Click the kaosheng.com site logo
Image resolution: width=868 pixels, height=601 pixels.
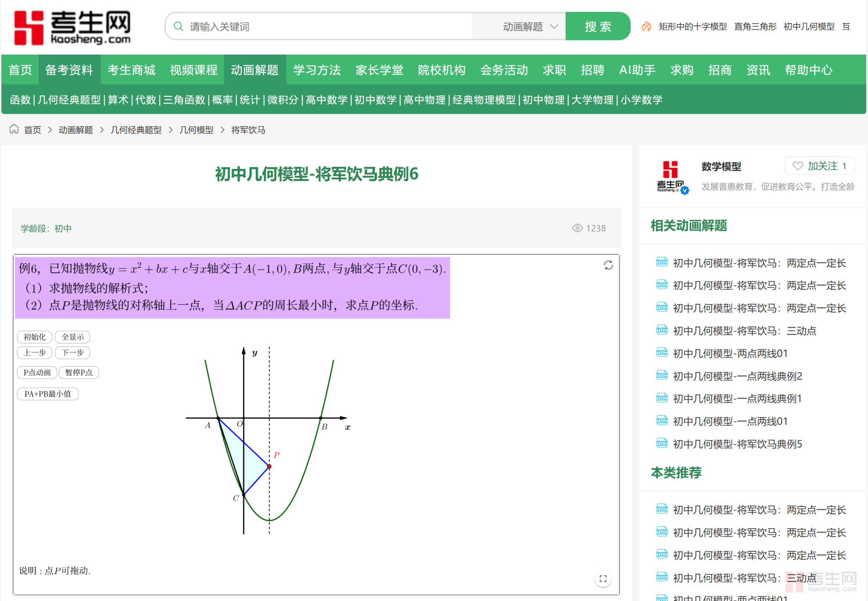pyautogui.click(x=72, y=27)
